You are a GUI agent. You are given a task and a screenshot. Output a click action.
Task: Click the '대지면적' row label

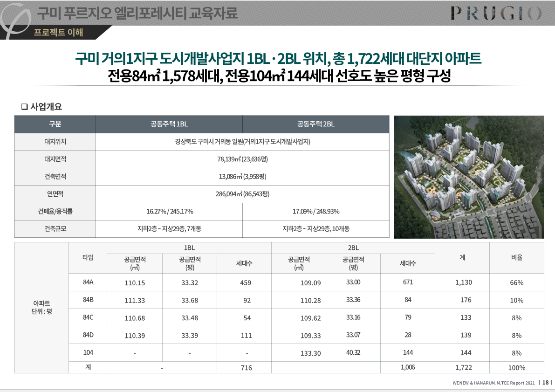(55, 159)
